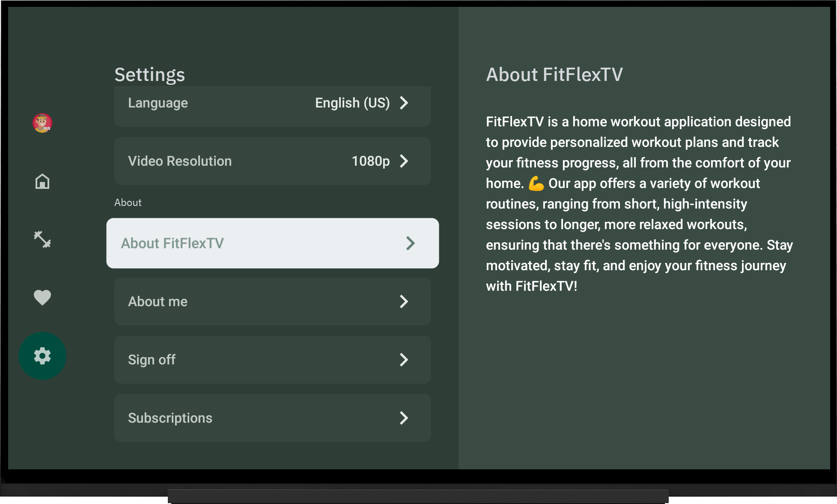Click the chevron beside English (US)
Image resolution: width=837 pixels, height=504 pixels.
click(404, 103)
